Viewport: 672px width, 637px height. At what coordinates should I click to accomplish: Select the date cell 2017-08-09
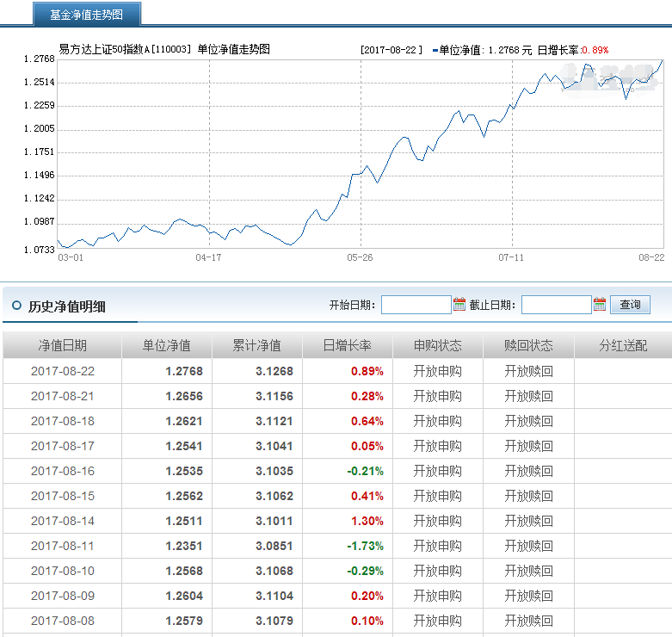[x=63, y=596]
